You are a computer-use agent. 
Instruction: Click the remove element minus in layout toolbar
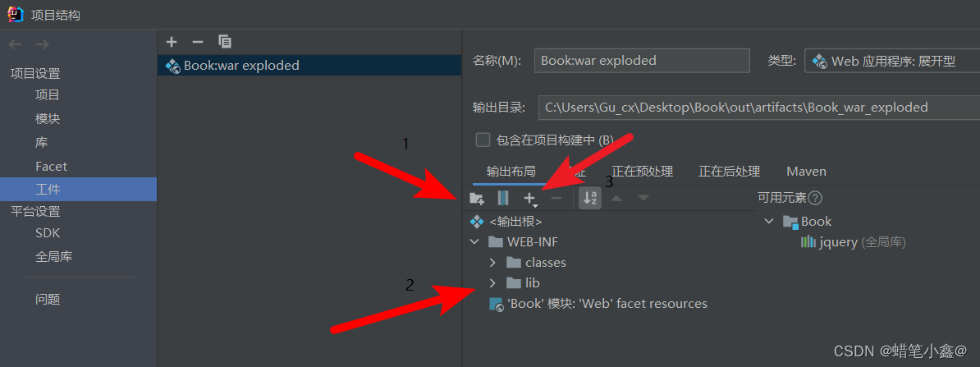point(556,199)
